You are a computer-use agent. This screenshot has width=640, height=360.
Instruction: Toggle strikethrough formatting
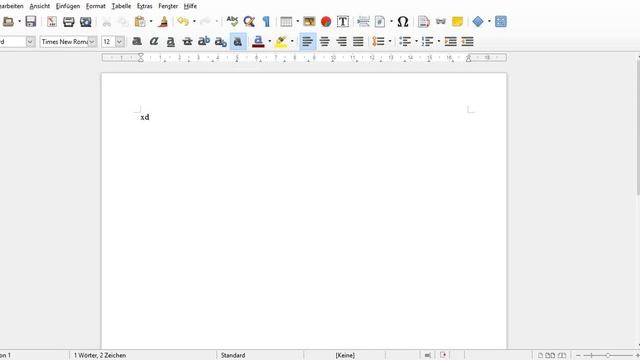tap(187, 41)
